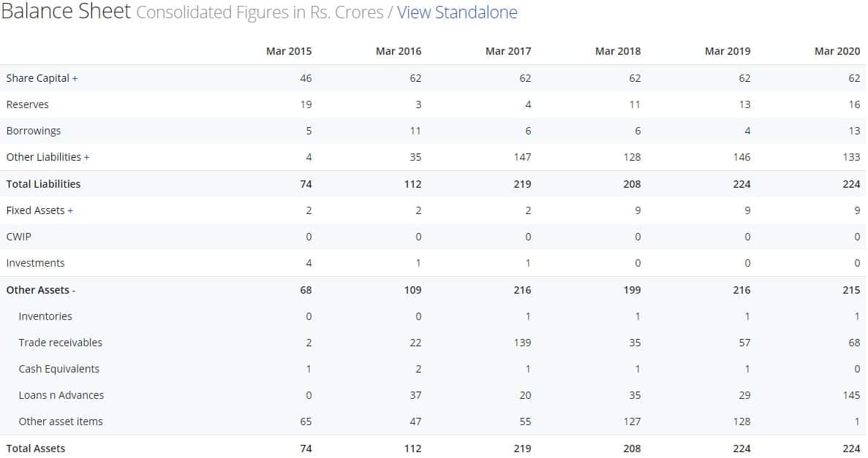The image size is (868, 458).
Task: Click the Total Assets row label
Action: tap(35, 449)
